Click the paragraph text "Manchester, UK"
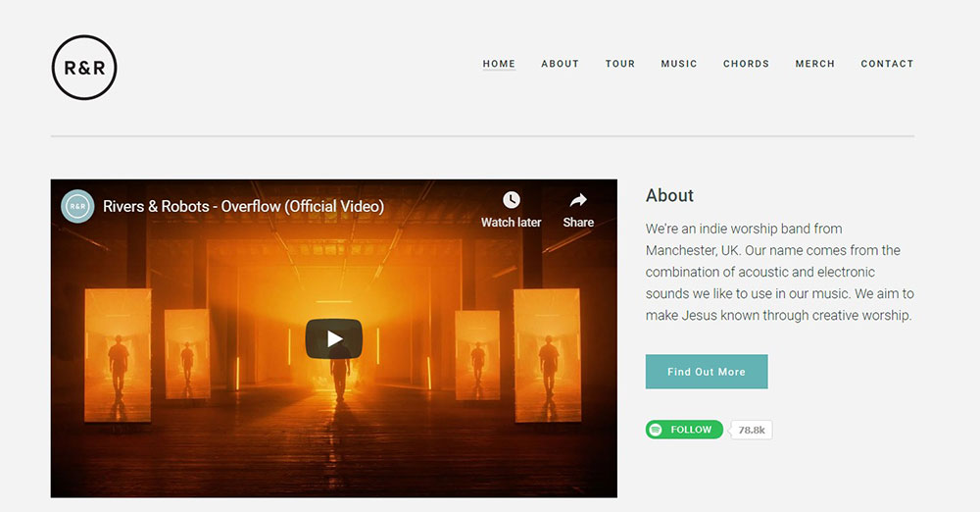 pos(693,250)
